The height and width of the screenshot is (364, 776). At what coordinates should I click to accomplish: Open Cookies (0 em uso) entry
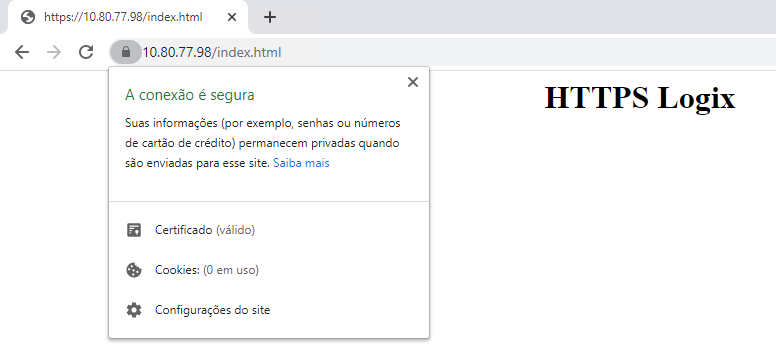coord(269,270)
